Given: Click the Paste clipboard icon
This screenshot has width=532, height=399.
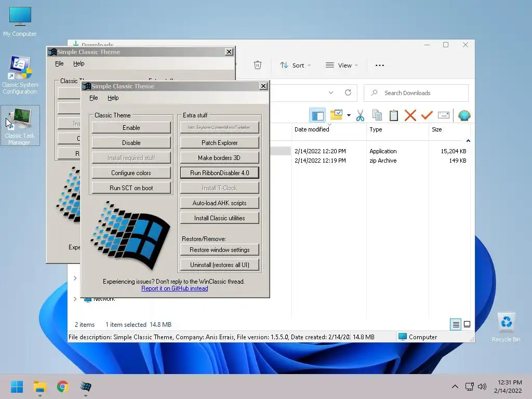Looking at the screenshot, I should point(394,115).
